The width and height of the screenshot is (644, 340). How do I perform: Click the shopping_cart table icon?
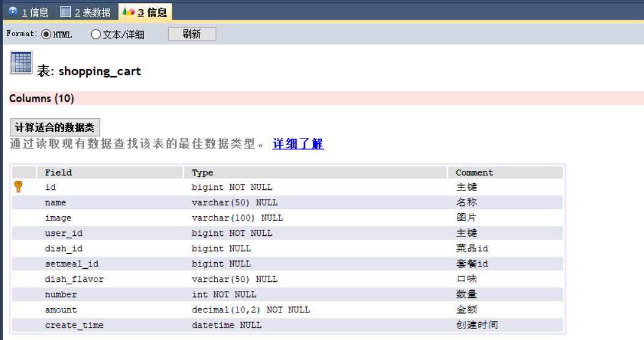point(21,63)
